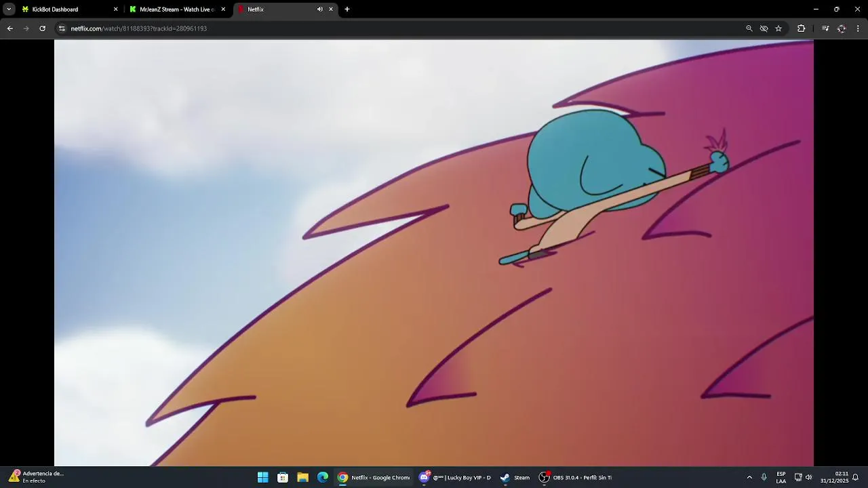Click the Netflix video player area
The height and width of the screenshot is (488, 868).
pyautogui.click(x=434, y=253)
